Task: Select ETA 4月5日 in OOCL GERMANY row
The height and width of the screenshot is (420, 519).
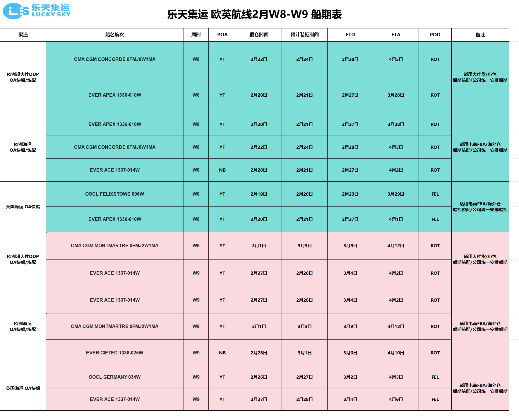Action: [x=396, y=377]
